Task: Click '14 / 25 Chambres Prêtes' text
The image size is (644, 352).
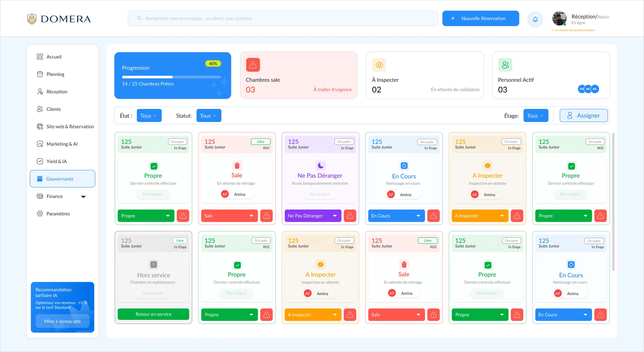Action: [148, 84]
